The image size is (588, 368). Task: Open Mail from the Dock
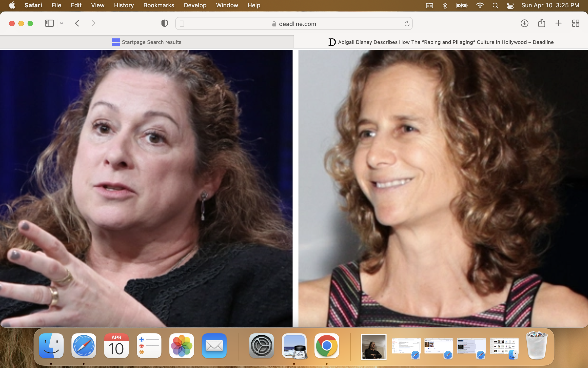[214, 346]
